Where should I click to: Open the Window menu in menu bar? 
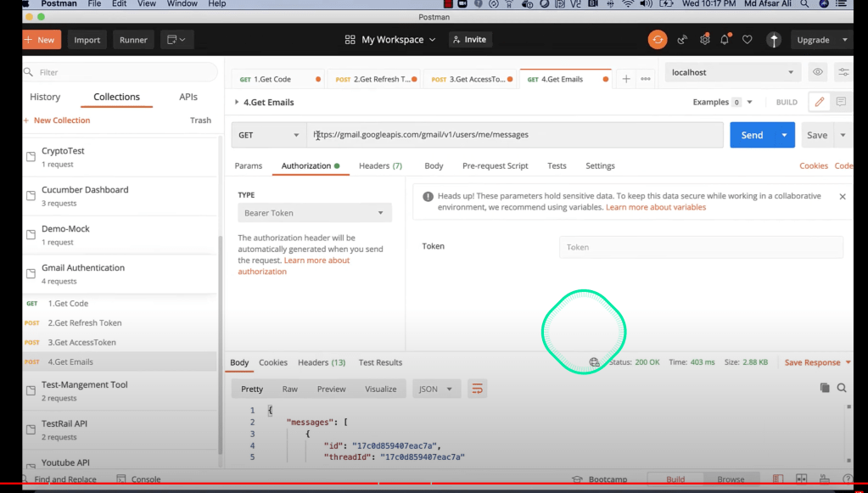click(x=182, y=4)
